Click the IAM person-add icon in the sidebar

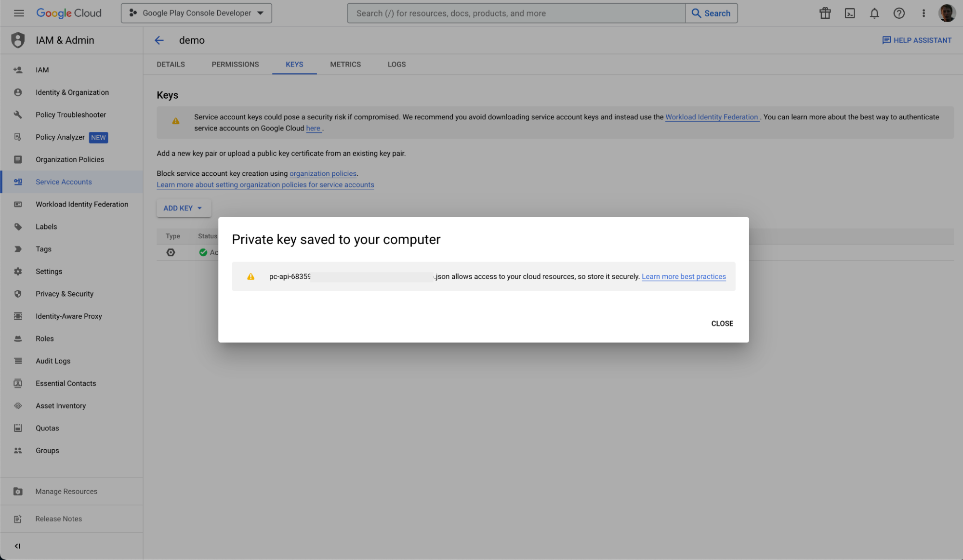(18, 70)
